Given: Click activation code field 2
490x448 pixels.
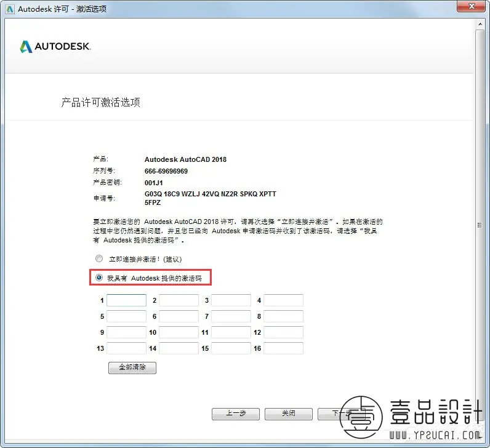Looking at the screenshot, I should pyautogui.click(x=179, y=300).
